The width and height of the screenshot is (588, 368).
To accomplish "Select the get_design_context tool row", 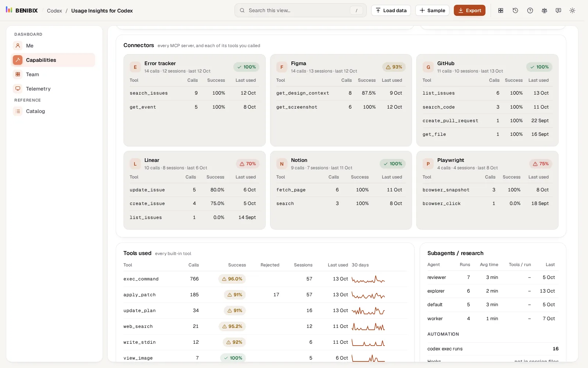I will pos(341,93).
